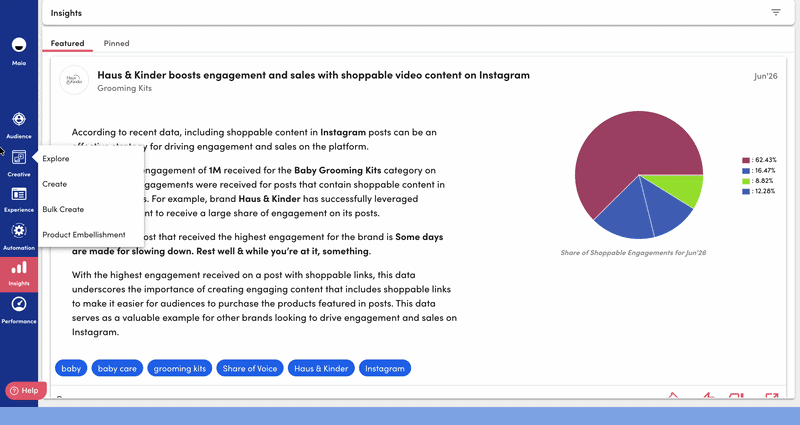The image size is (800, 425).
Task: Open the Audience section in sidebar
Action: [19, 119]
